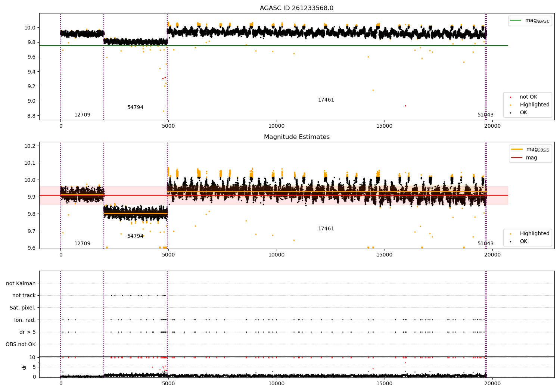Click "OK" in the Magnitude Estimates legend
Viewport: 560px width, 392px height.
click(x=523, y=242)
